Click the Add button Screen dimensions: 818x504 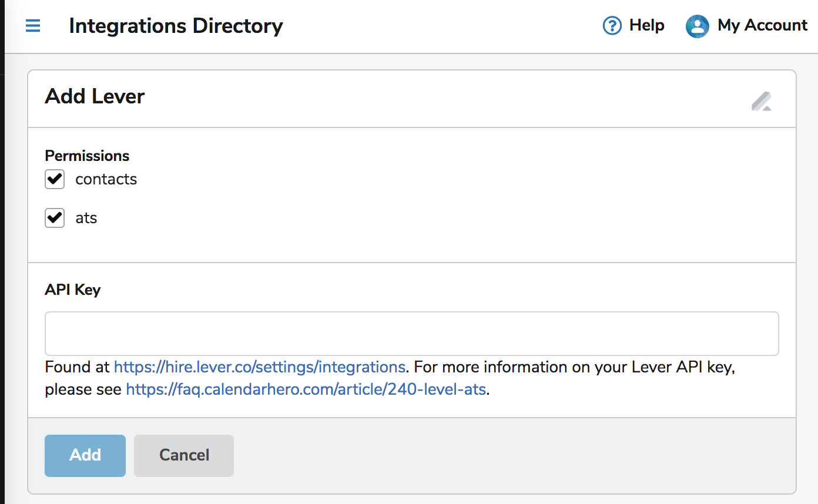pos(85,455)
